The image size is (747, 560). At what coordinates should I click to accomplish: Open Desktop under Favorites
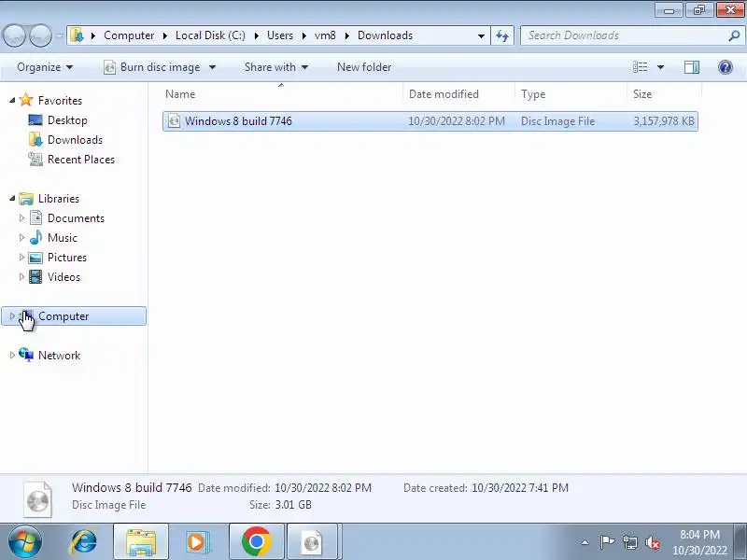click(x=67, y=120)
